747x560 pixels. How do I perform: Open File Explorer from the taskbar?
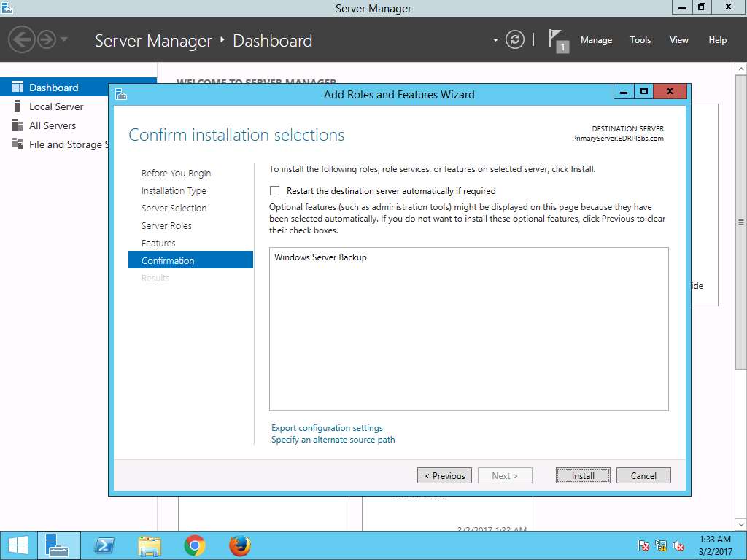pyautogui.click(x=149, y=545)
